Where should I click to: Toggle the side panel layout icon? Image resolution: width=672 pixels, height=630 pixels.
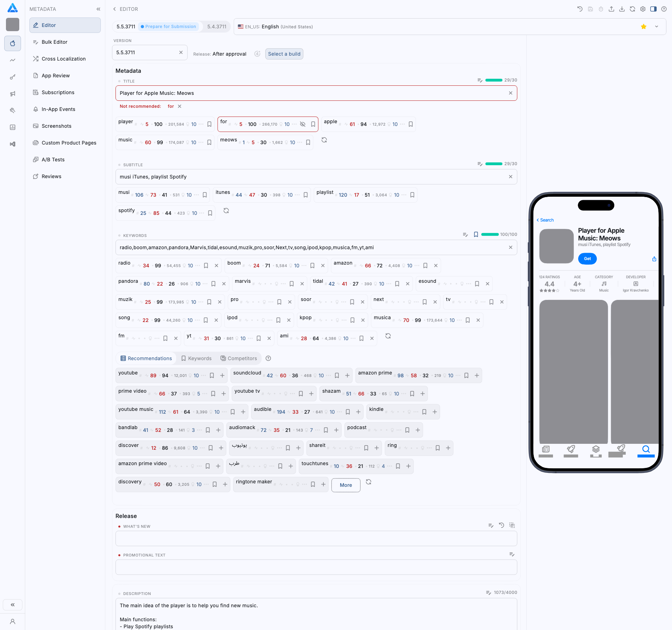point(653,9)
